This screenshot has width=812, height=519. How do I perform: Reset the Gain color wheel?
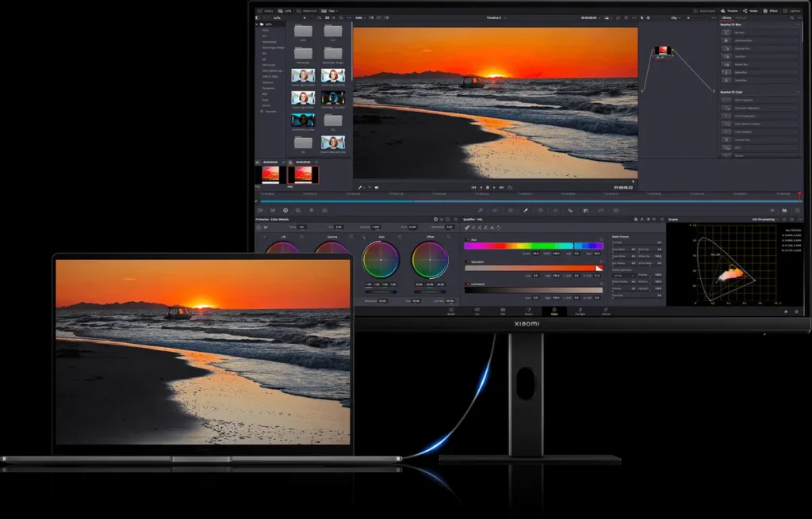tap(400, 237)
